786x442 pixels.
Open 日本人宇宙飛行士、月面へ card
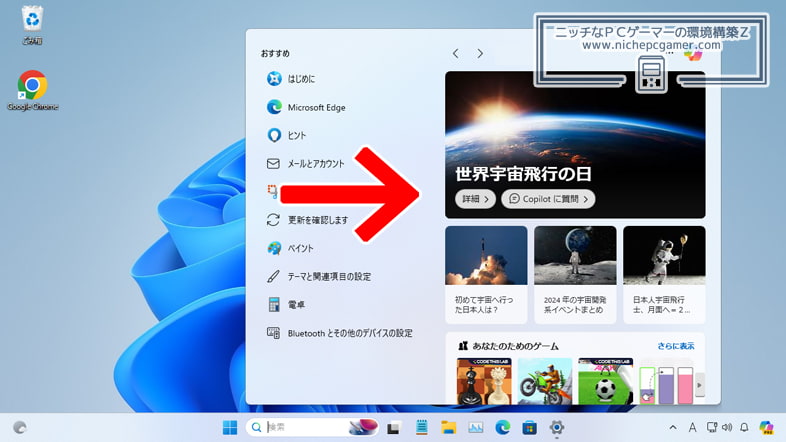pos(664,275)
